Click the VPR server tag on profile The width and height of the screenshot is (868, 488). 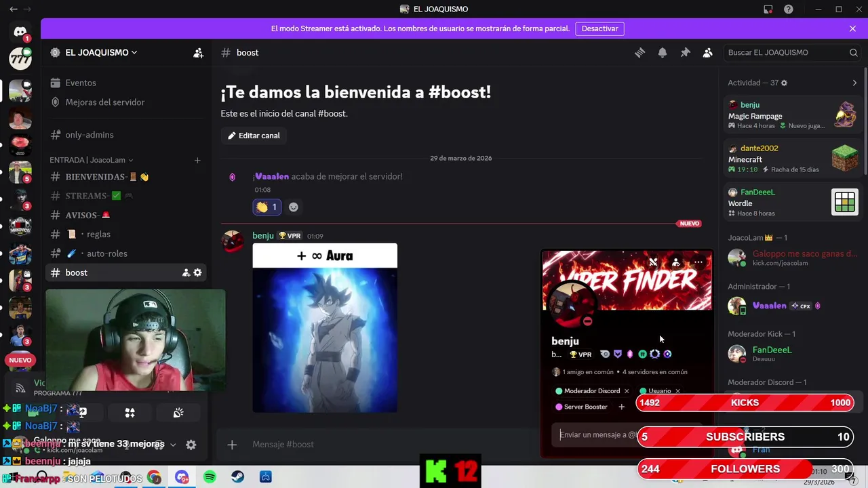(580, 354)
